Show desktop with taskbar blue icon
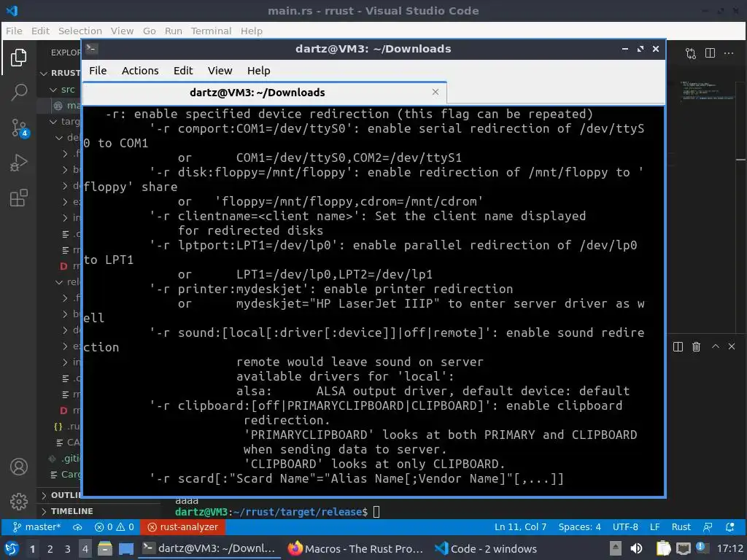747x560 pixels. point(126,548)
